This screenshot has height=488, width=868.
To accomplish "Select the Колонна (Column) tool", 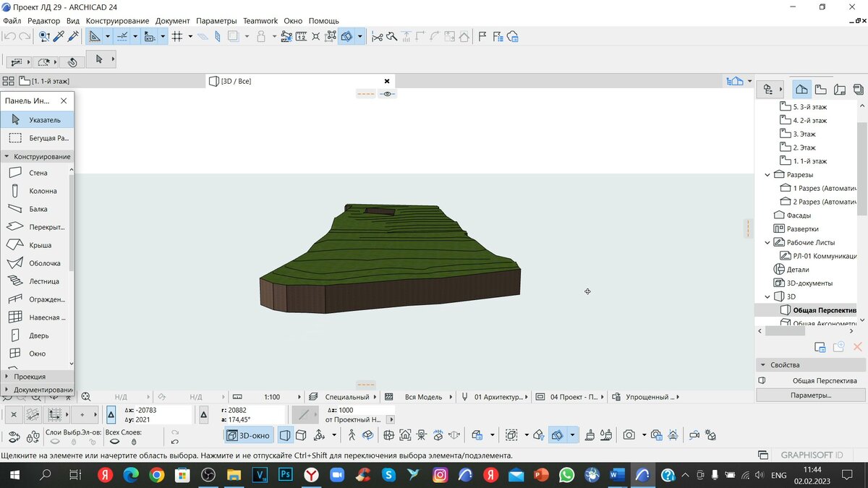I will [x=34, y=190].
